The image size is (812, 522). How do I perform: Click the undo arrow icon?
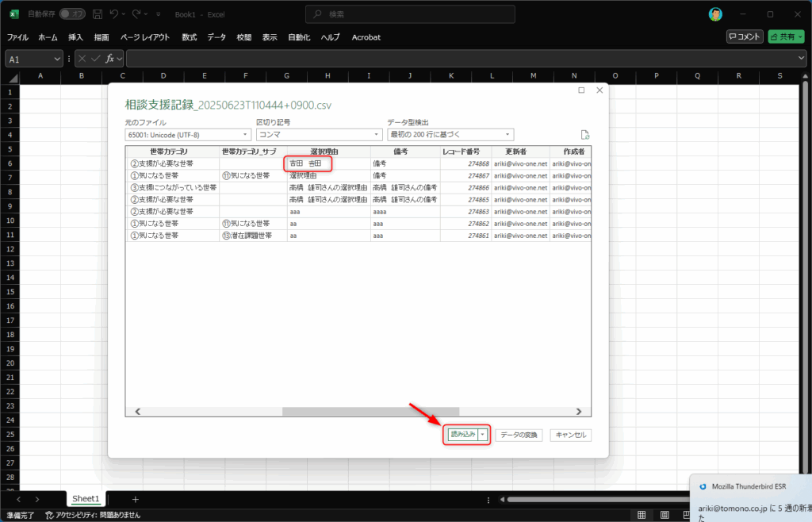tap(116, 14)
